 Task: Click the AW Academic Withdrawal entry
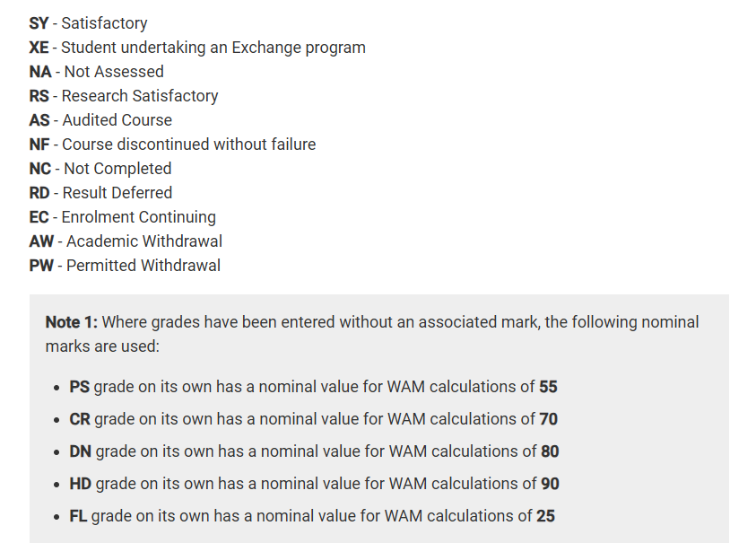click(126, 241)
